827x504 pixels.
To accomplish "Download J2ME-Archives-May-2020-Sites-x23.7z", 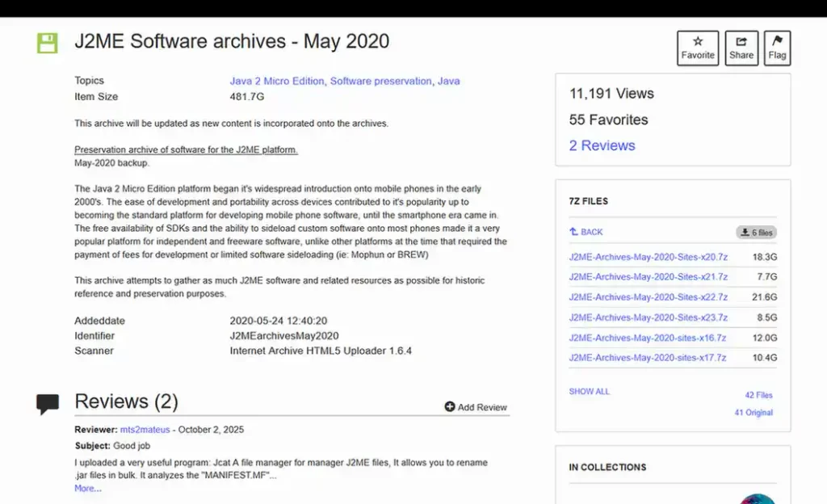I will coord(649,317).
